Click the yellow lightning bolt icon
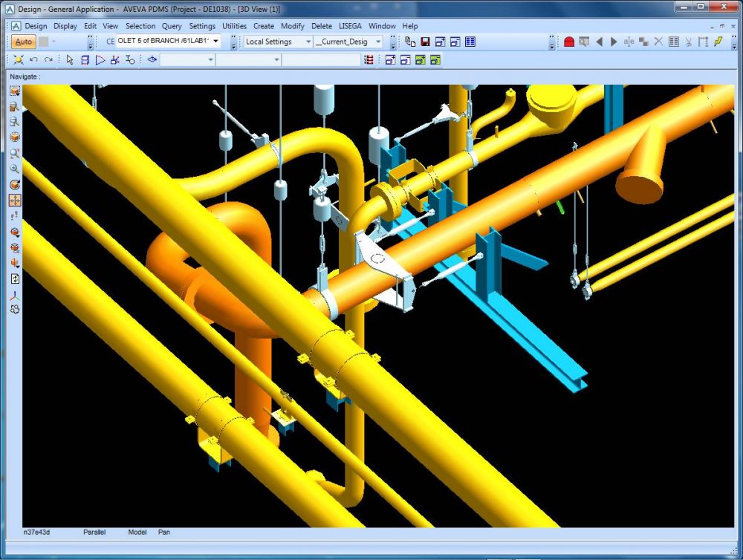Image resolution: width=743 pixels, height=560 pixels. click(x=718, y=42)
